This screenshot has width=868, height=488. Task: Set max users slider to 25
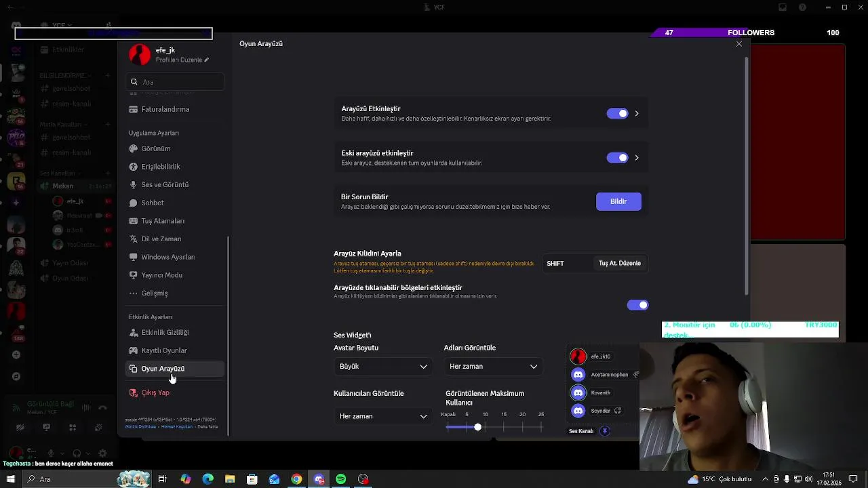(541, 427)
